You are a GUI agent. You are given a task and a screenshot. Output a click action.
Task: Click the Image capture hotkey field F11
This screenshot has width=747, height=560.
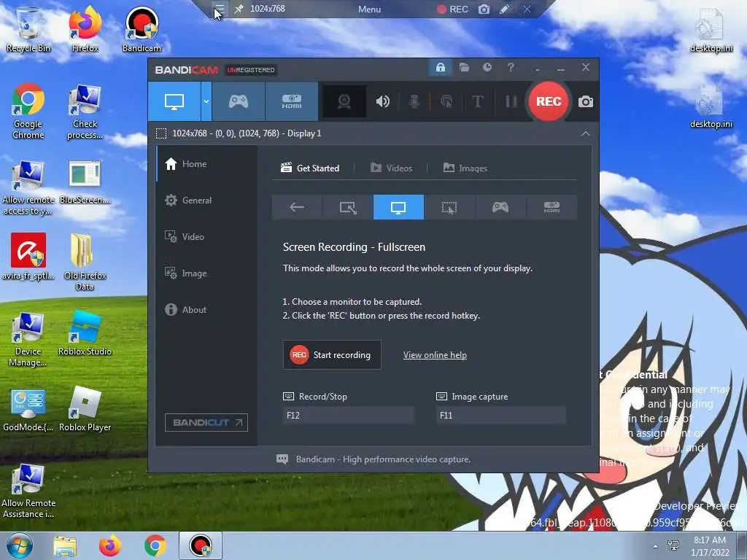coord(501,415)
